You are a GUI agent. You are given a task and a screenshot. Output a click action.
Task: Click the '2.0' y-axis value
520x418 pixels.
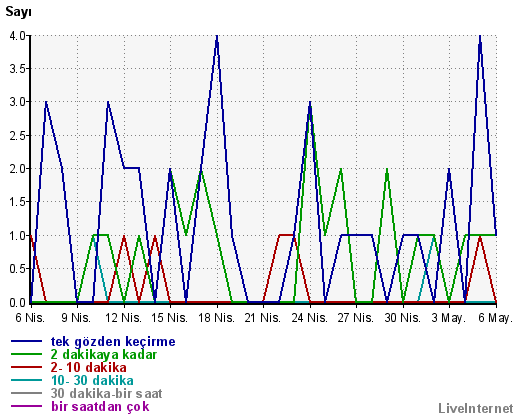click(18, 169)
